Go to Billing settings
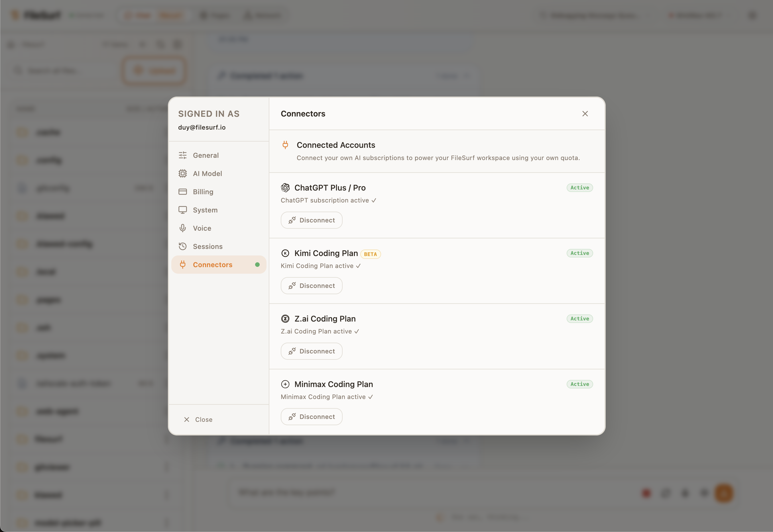Viewport: 773px width, 532px height. [203, 192]
